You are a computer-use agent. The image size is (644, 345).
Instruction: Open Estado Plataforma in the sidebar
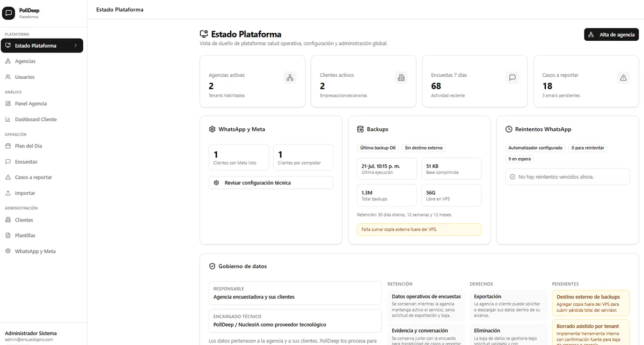coord(42,46)
